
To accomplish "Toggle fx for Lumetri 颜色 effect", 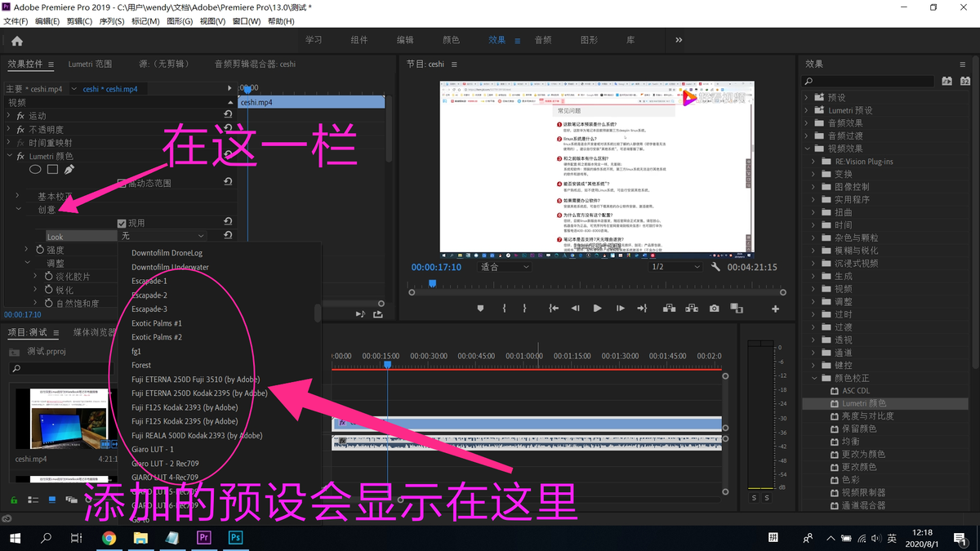I will 21,156.
